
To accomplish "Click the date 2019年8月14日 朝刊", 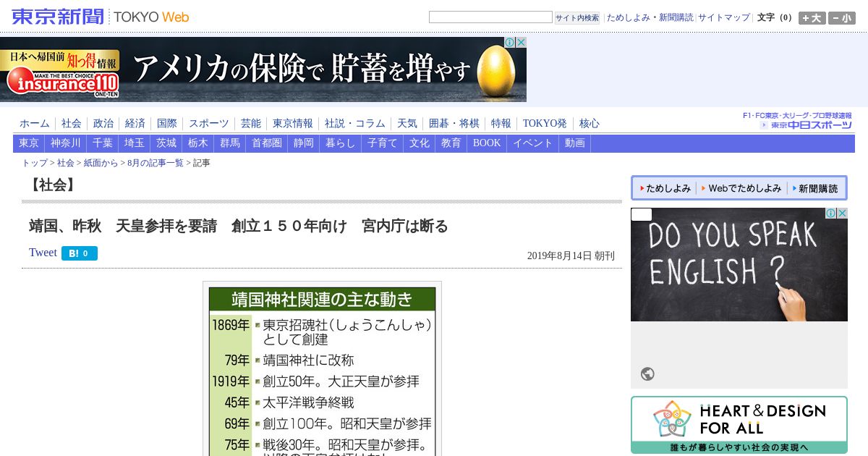I will [x=571, y=256].
